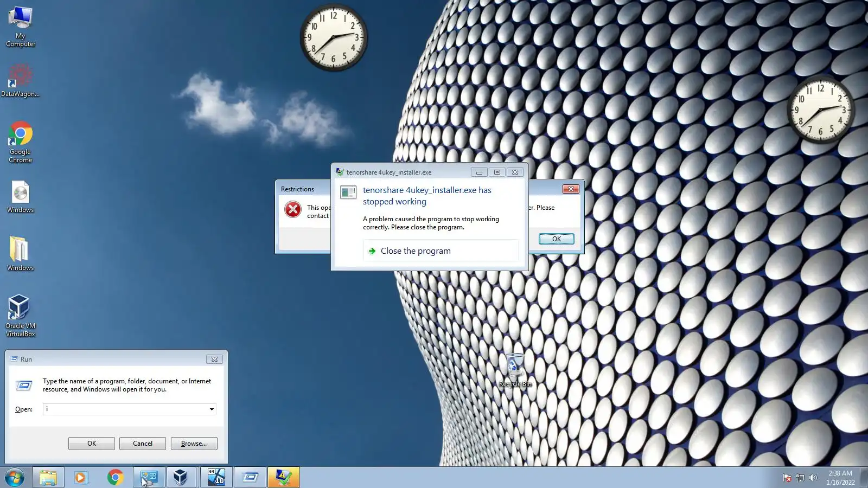Click the "Type the name of a program" instruction
Screen dimensions: 868x488
pyautogui.click(x=127, y=385)
